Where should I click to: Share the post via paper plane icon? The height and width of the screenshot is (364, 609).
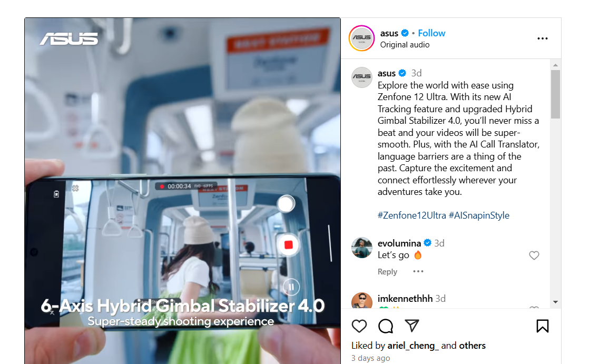411,326
